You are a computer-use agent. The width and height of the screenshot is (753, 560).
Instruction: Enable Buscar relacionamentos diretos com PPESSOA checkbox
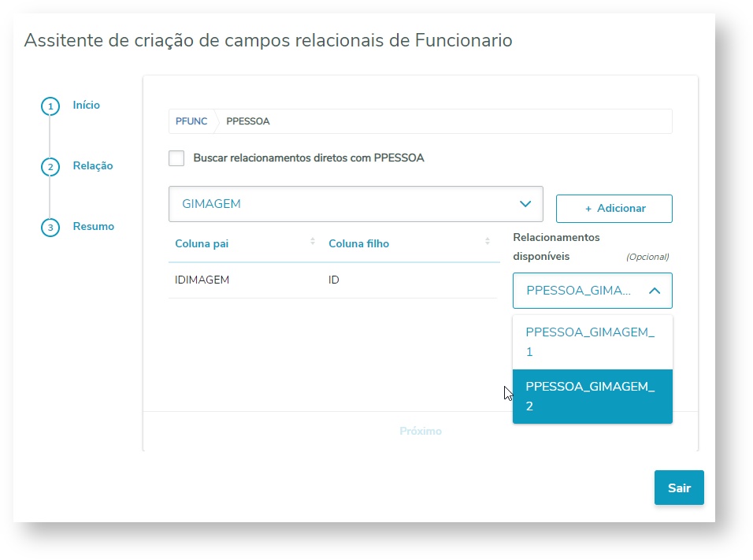pos(176,158)
